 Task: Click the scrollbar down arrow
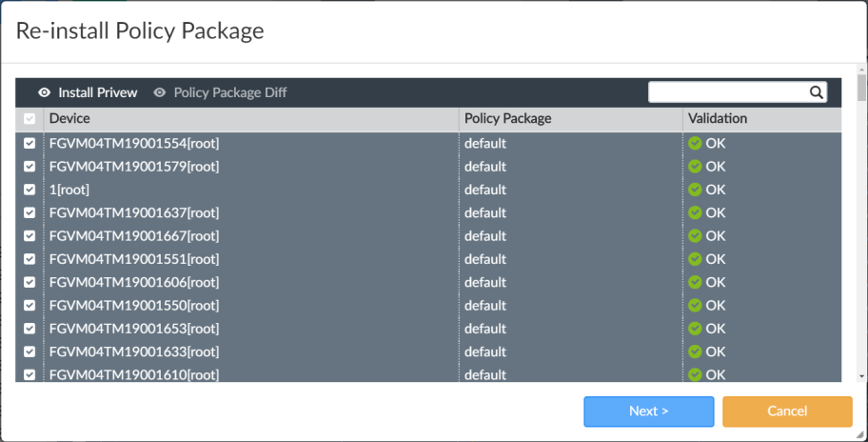click(861, 376)
